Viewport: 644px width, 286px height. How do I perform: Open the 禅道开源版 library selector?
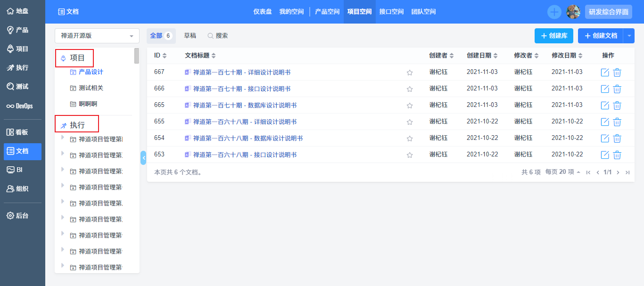[97, 36]
